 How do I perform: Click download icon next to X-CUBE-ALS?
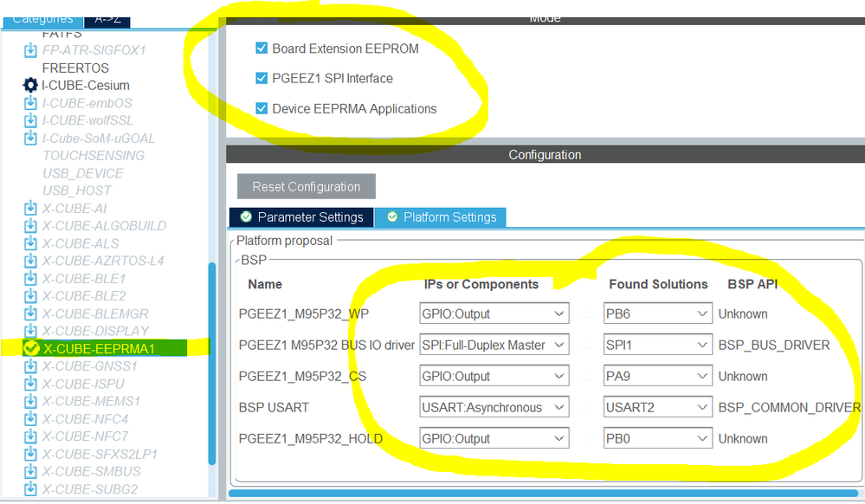(30, 243)
